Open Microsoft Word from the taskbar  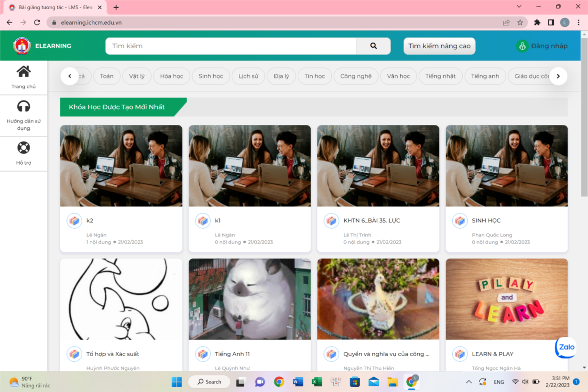point(298,382)
